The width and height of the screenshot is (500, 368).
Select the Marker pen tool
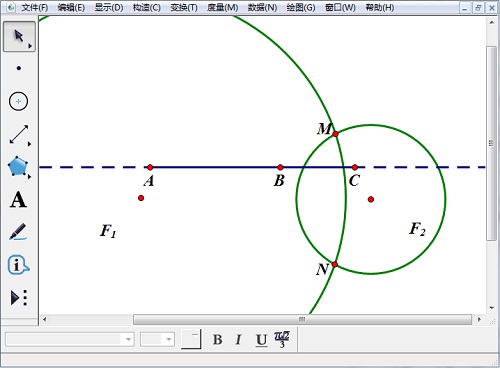coord(18,232)
